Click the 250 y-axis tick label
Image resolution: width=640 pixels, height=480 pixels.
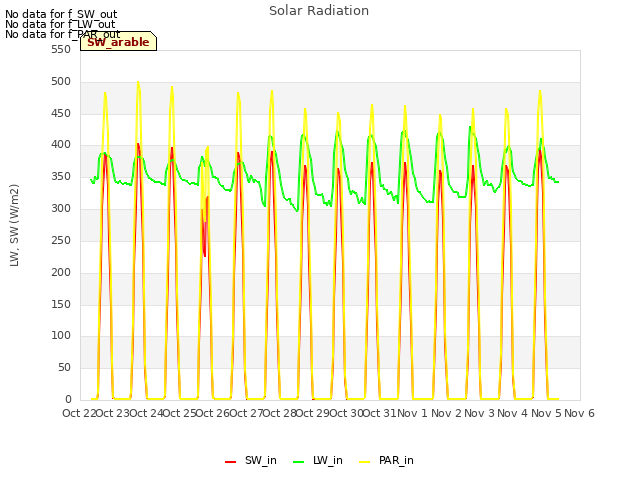tap(61, 240)
